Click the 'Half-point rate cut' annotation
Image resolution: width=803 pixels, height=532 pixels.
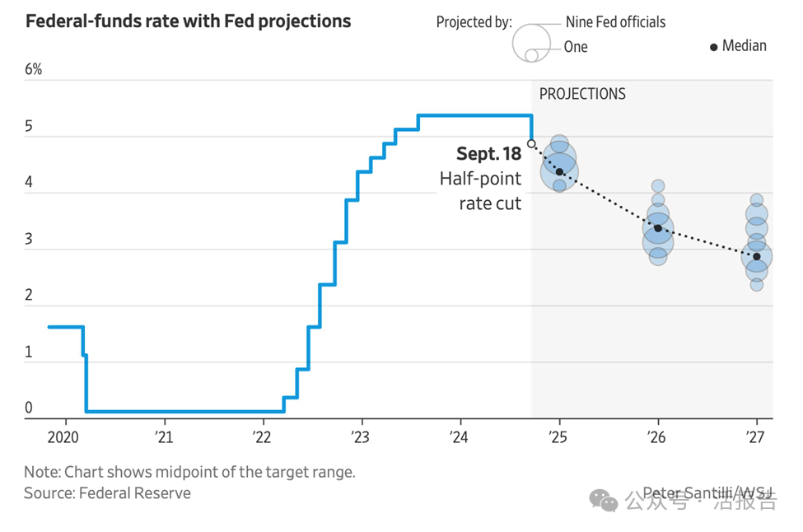click(481, 191)
